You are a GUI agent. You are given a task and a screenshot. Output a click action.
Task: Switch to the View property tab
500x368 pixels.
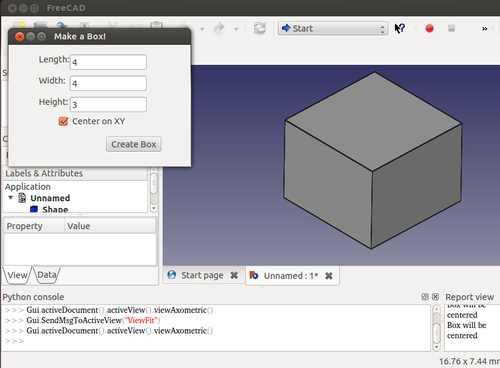click(17, 275)
